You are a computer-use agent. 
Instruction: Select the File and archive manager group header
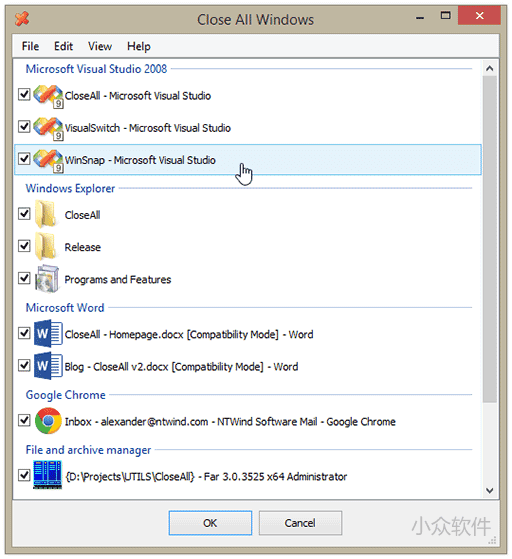coord(88,450)
